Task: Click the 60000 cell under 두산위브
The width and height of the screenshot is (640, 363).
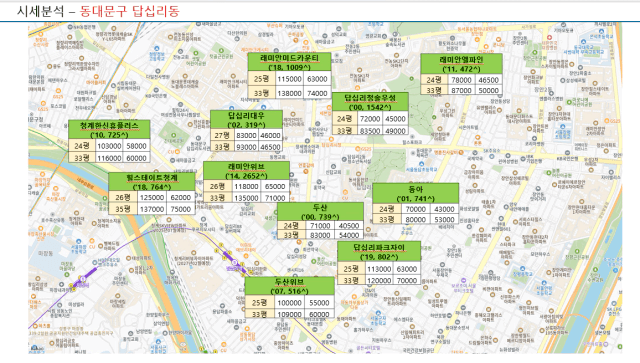Action: pyautogui.click(x=319, y=314)
